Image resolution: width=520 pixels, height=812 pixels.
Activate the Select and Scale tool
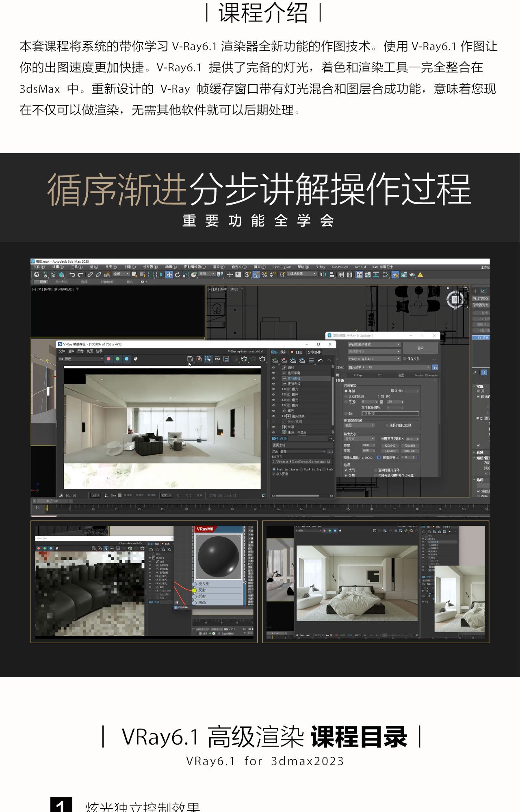point(186,275)
